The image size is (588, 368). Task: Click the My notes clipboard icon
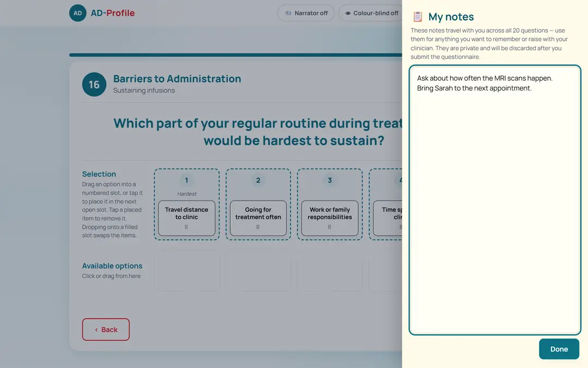(418, 16)
